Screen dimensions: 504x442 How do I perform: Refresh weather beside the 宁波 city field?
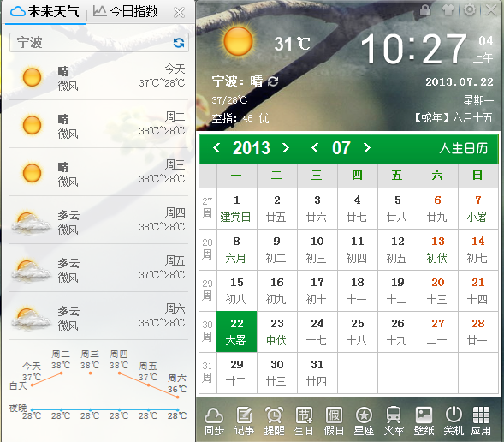coord(179,43)
